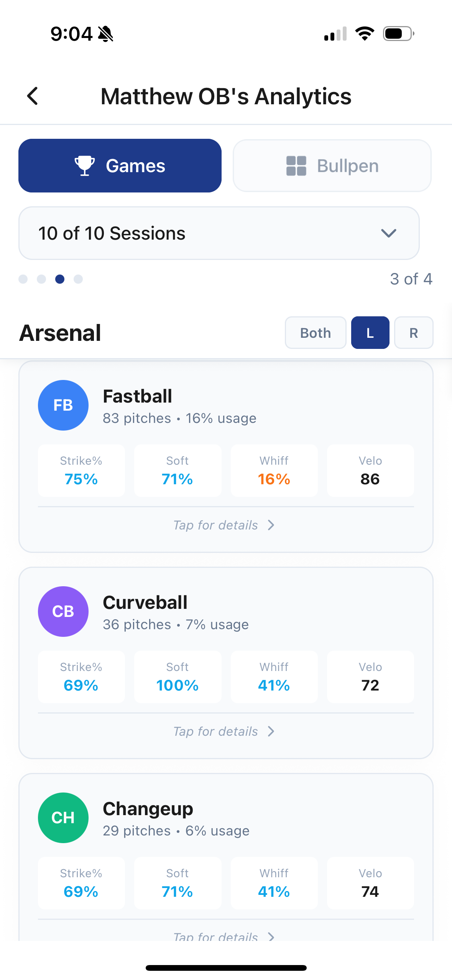This screenshot has height=980, width=452.
Task: Select the blue FB Fastball badge
Action: tap(63, 405)
